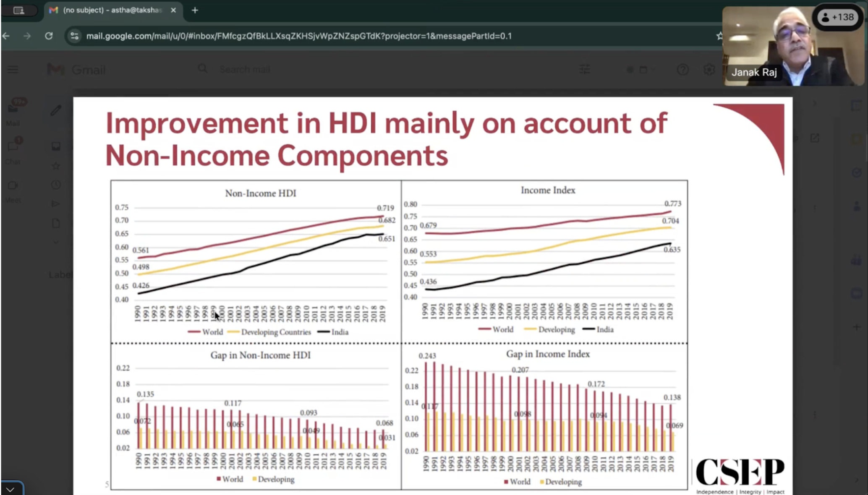Open the Gmail main menu hamburger
The height and width of the screenshot is (495, 868).
pyautogui.click(x=13, y=70)
